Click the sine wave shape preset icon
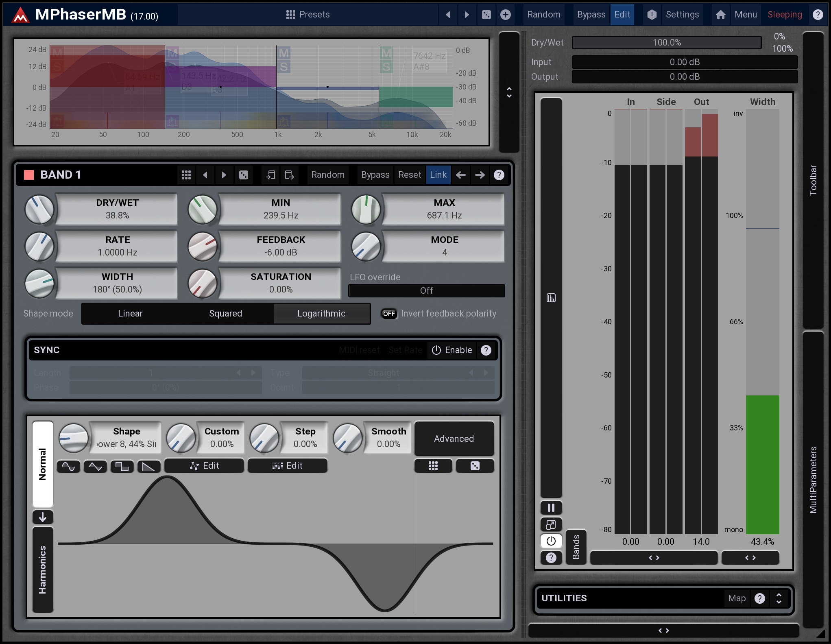 pos(68,466)
